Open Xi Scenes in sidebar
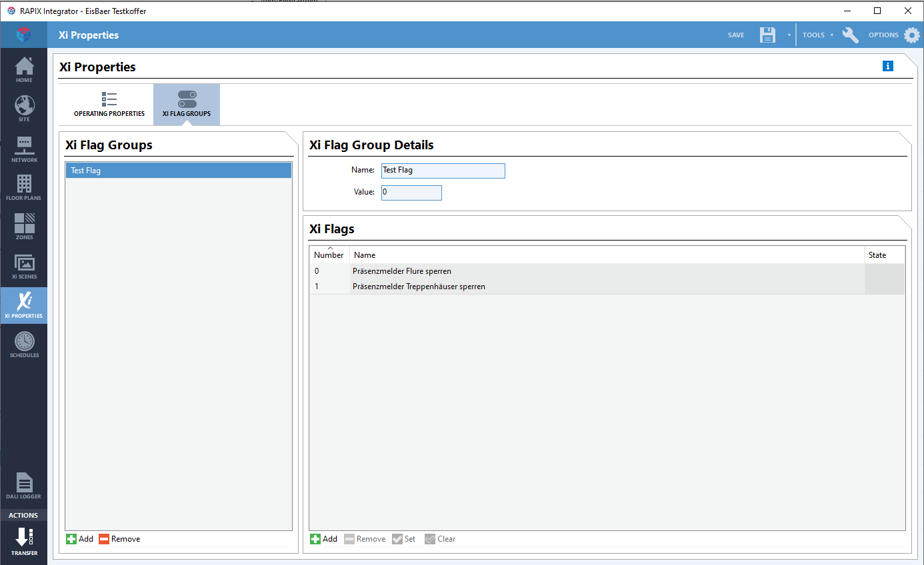 click(x=24, y=267)
